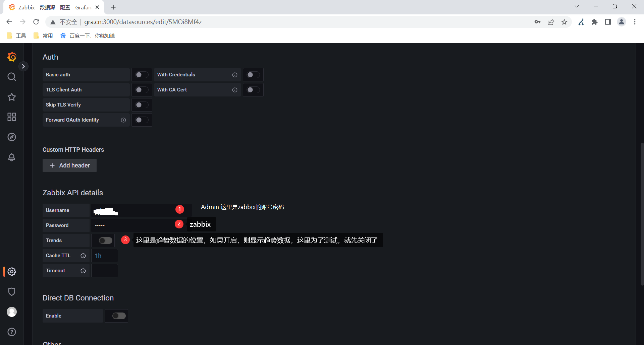Open the Grafana home logo
This screenshot has width=644, height=345.
pyautogui.click(x=12, y=57)
